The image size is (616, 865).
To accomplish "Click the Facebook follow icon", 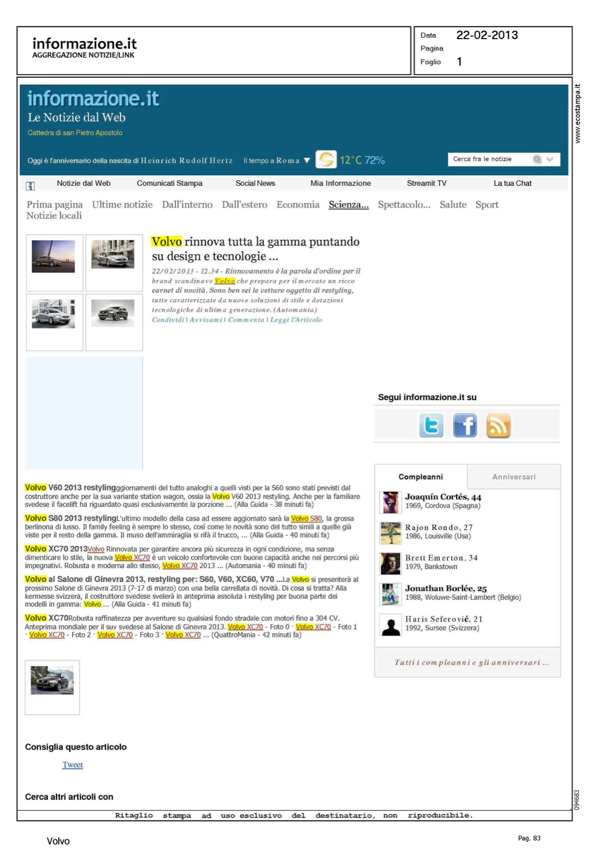I will (465, 426).
